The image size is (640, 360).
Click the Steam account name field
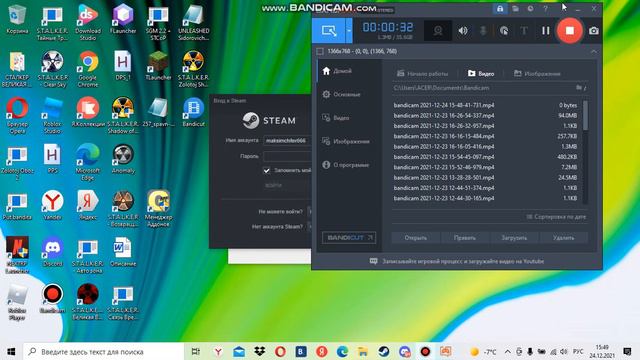[287, 140]
